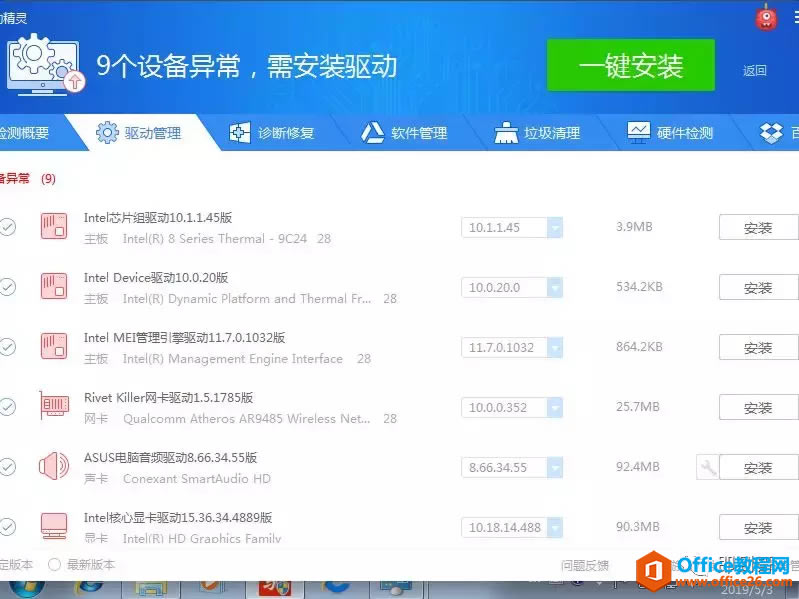Click the green 一键安装 button
Image resolution: width=799 pixels, height=599 pixels.
pyautogui.click(x=631, y=65)
